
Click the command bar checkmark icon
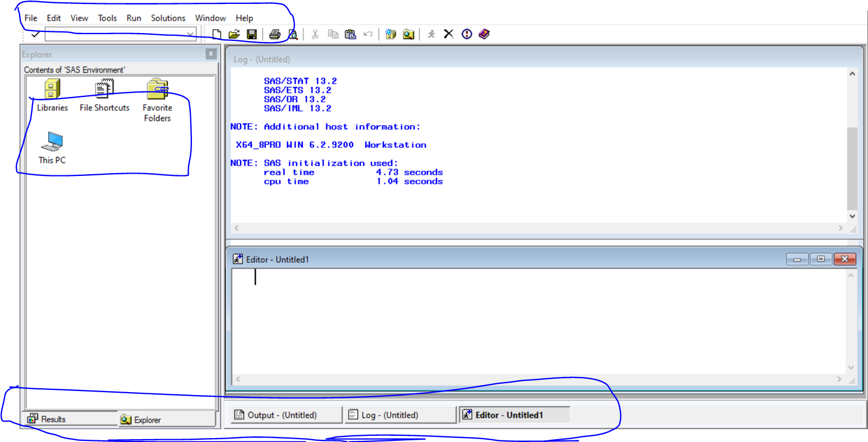click(35, 35)
